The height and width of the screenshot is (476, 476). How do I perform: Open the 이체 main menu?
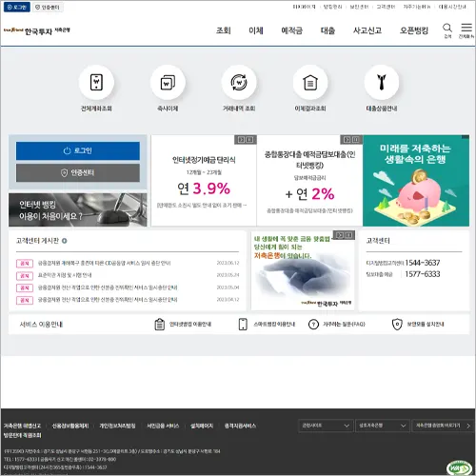[256, 30]
